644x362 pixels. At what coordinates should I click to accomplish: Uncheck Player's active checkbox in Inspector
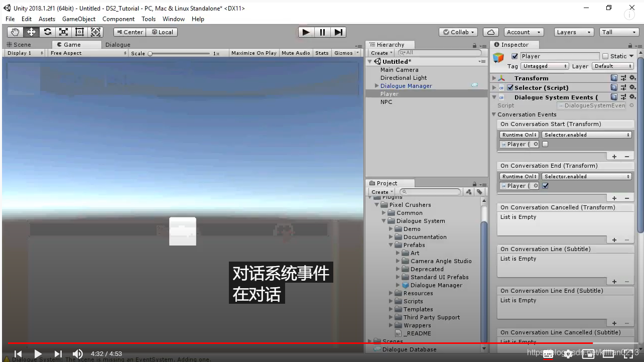click(x=515, y=56)
